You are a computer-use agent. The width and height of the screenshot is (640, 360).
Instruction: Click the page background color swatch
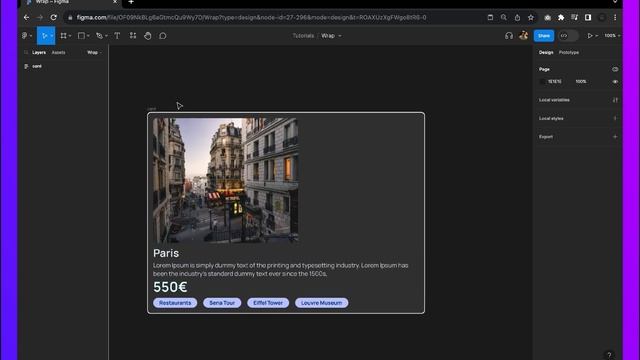coord(542,82)
